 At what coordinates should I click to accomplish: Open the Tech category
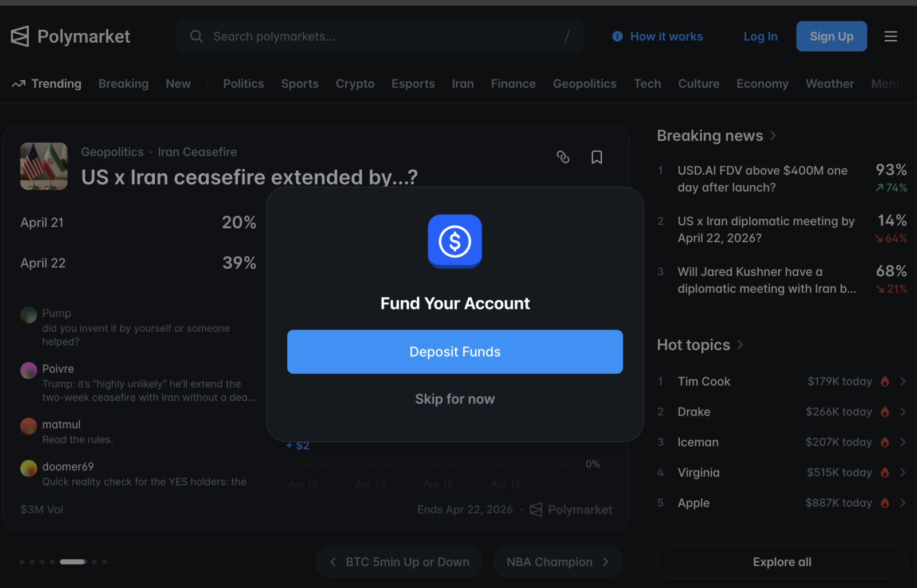coord(648,84)
